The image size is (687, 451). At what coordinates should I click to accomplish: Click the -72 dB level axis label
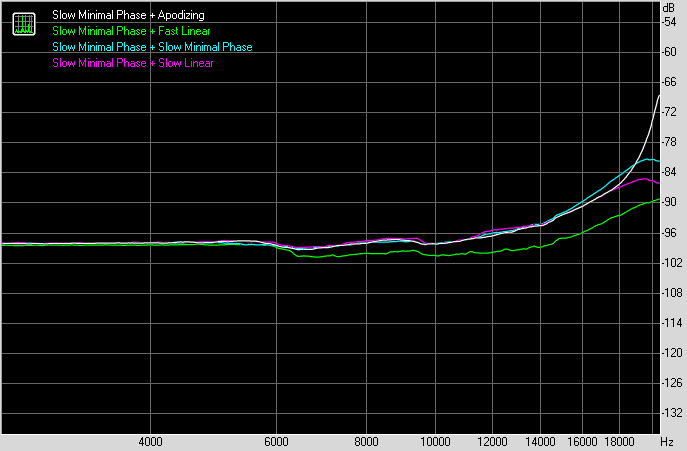[671, 112]
